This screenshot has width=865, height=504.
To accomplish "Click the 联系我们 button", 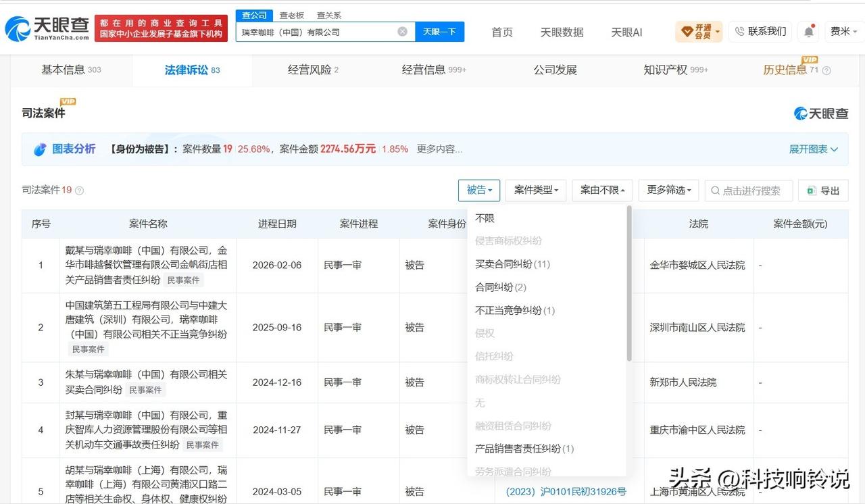I will click(760, 32).
